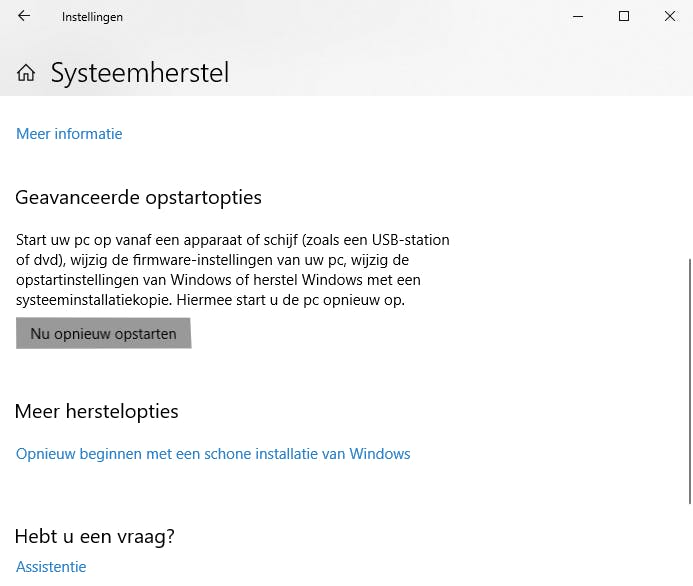This screenshot has height=586, width=693.
Task: Click the scrollbar track above the thumb
Action: (688, 180)
